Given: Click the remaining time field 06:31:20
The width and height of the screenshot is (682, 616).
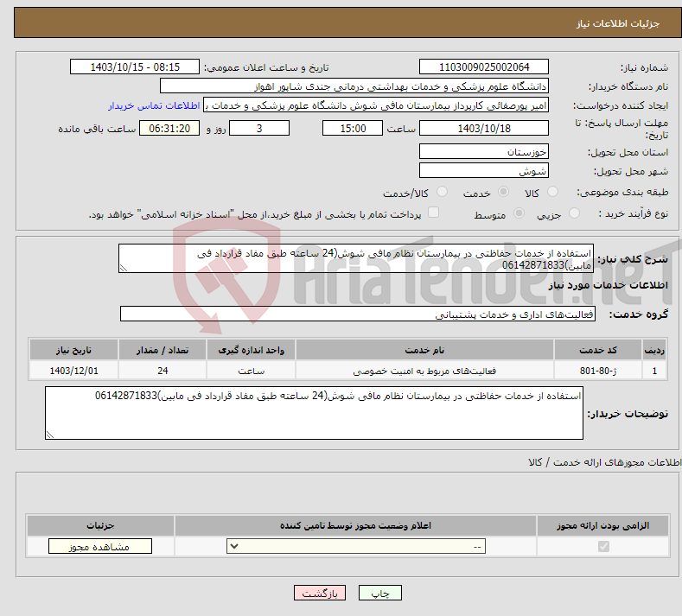Looking at the screenshot, I should (x=169, y=128).
